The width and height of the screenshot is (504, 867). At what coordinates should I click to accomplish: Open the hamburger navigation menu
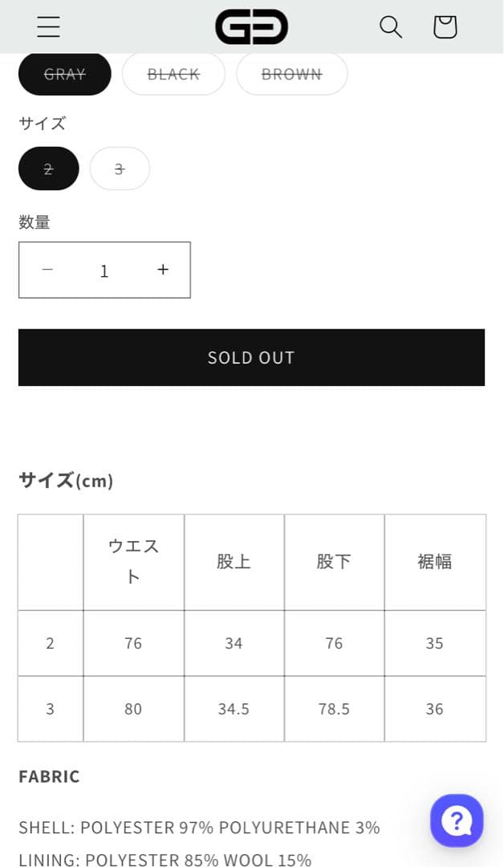[x=48, y=26]
